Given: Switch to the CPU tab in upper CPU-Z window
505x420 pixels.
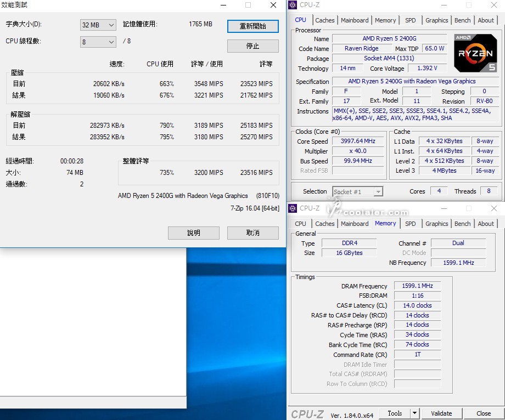Looking at the screenshot, I should (x=300, y=20).
